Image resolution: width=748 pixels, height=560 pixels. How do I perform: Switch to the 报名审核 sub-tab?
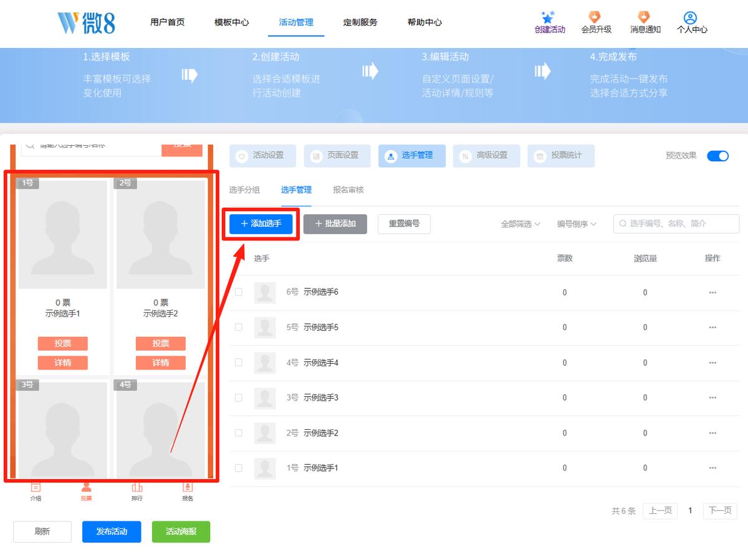(348, 190)
